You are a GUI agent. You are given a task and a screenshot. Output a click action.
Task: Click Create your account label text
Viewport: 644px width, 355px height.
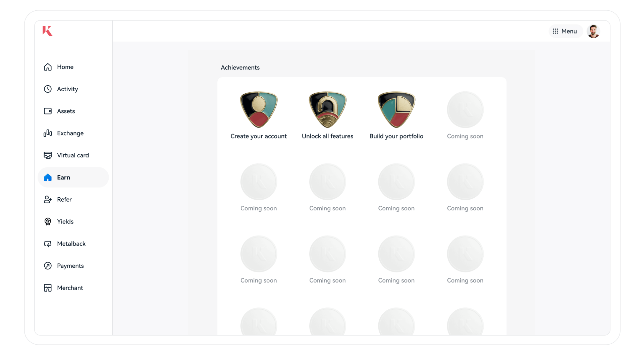click(259, 136)
